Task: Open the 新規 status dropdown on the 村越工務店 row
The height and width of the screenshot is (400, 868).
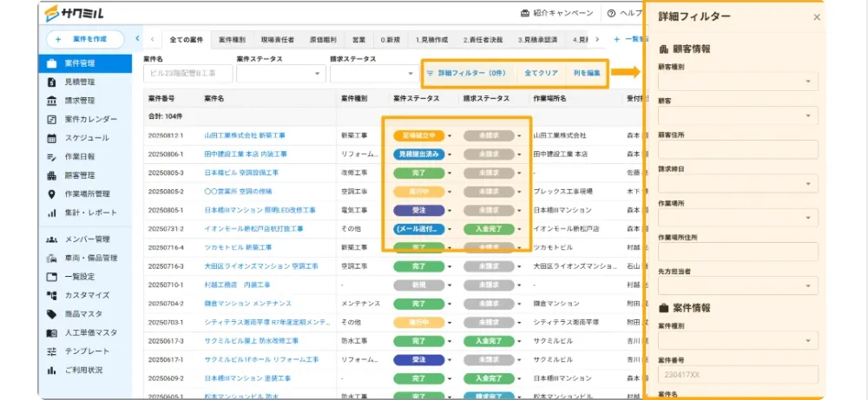Action: [450, 285]
